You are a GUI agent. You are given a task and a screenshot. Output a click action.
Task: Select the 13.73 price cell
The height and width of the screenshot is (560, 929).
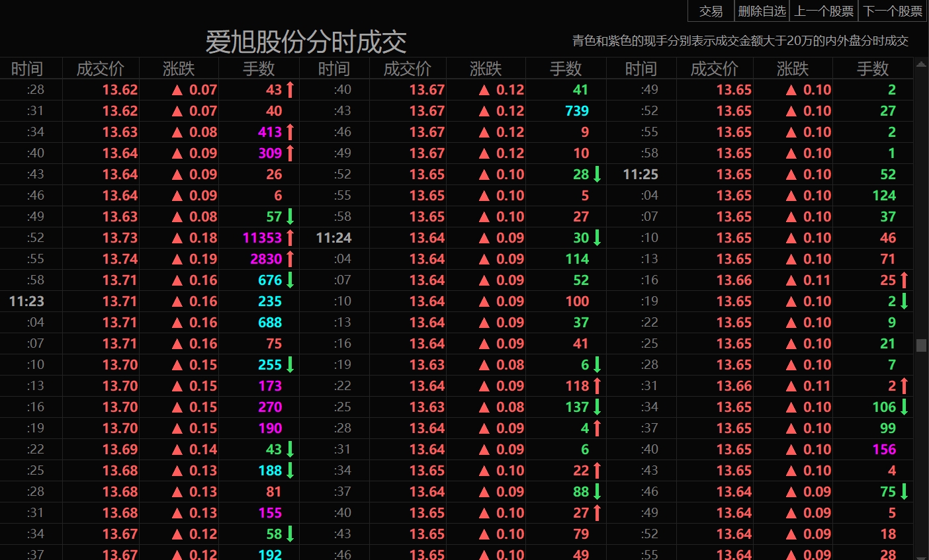tap(120, 238)
